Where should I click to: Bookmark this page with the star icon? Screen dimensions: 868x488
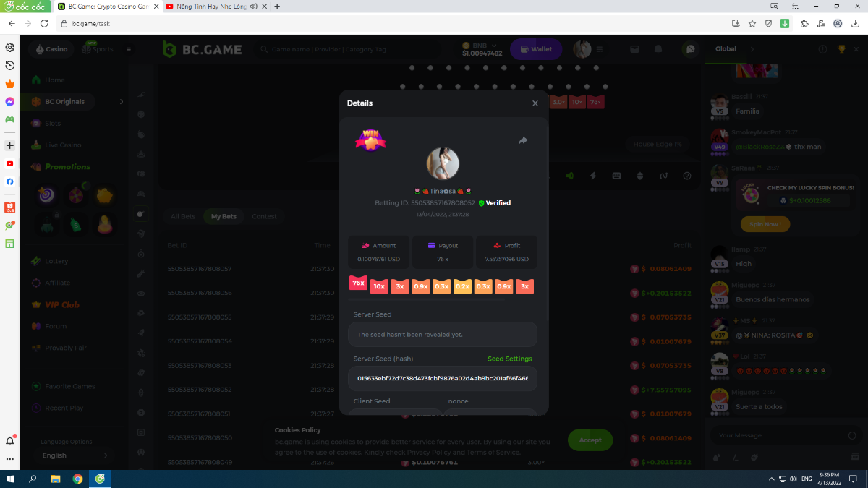tap(752, 23)
